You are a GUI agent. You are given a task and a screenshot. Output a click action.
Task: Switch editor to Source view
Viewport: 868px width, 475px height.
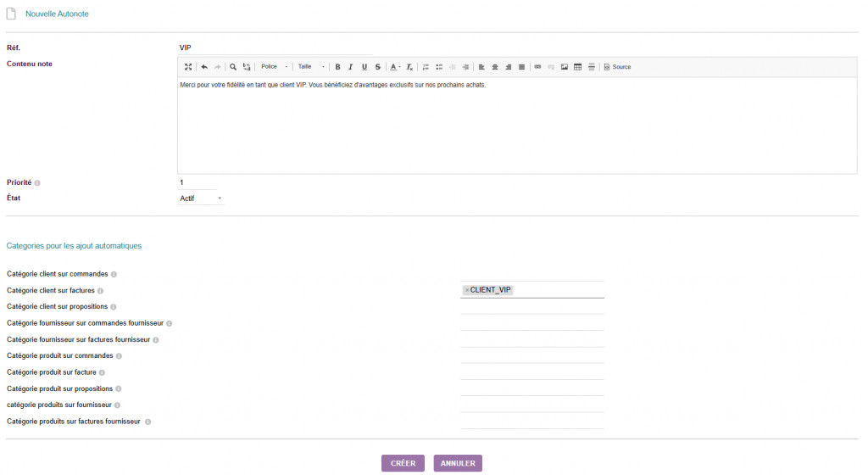coord(617,67)
